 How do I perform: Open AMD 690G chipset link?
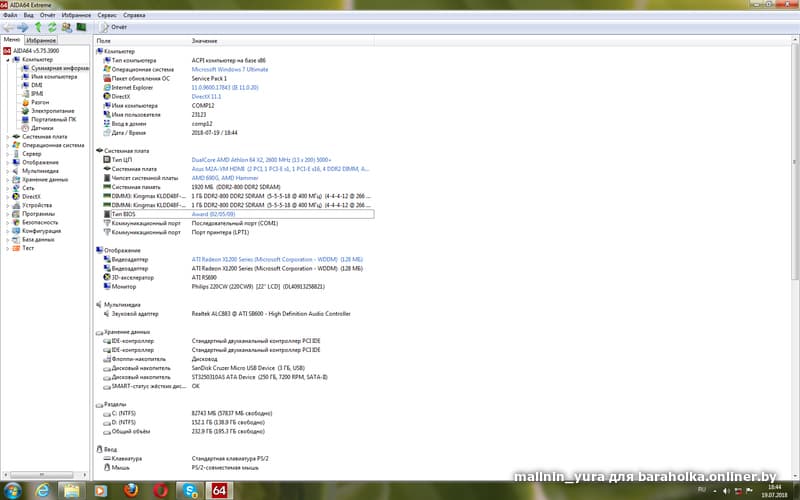click(x=225, y=178)
